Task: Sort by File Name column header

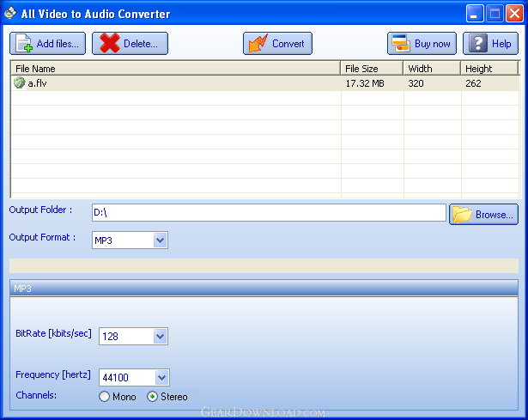Action: pos(175,69)
